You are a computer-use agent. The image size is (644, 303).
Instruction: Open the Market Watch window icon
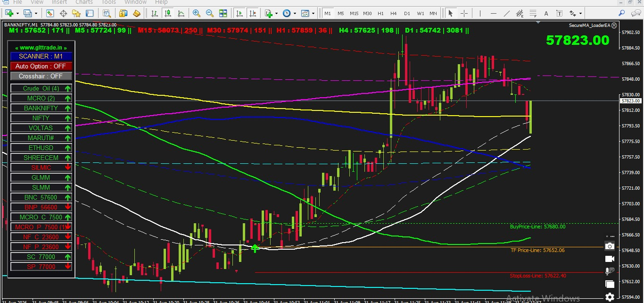pyautogui.click(x=50, y=13)
